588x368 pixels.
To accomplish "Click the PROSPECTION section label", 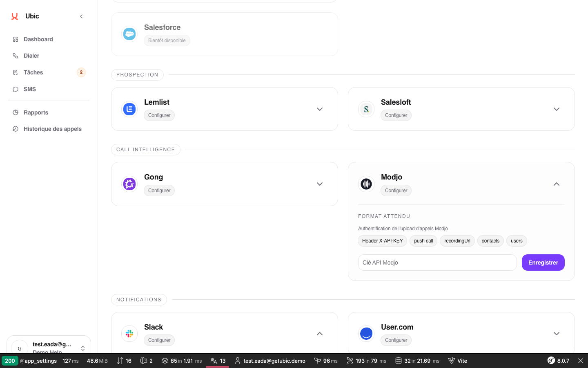I will tap(137, 75).
